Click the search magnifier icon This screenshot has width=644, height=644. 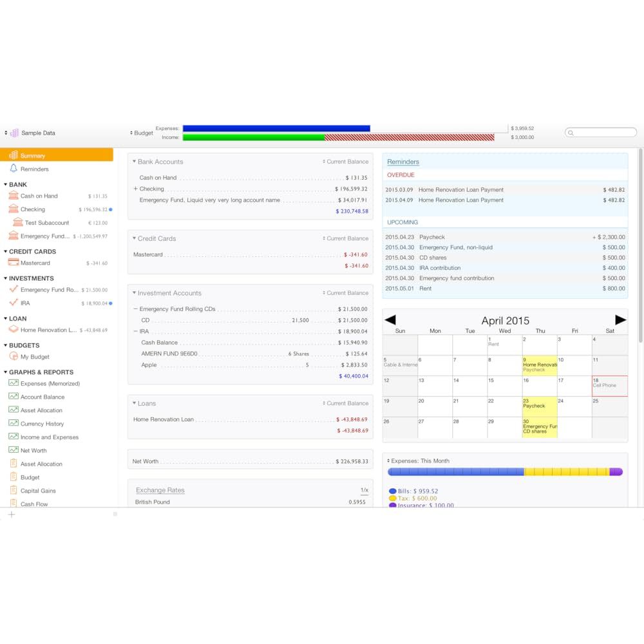click(571, 133)
